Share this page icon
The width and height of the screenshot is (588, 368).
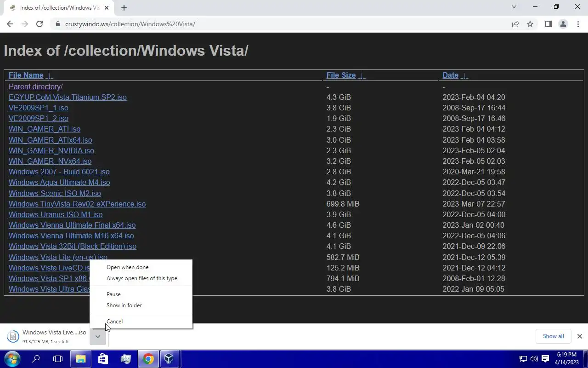[515, 24]
